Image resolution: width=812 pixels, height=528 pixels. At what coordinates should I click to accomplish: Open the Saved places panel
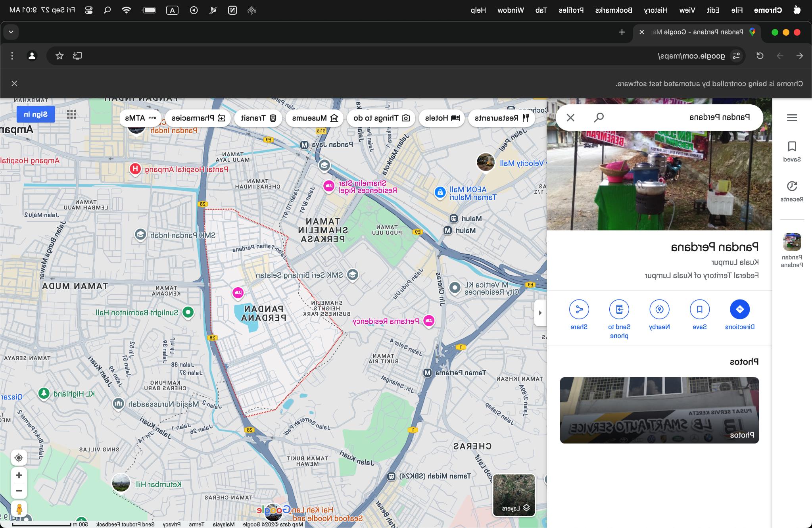click(792, 152)
